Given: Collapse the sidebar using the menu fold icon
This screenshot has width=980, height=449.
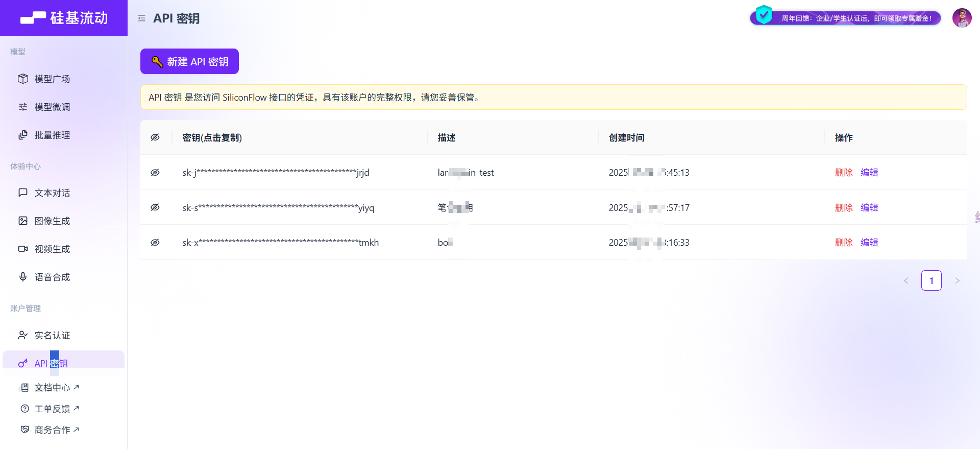Looking at the screenshot, I should 141,18.
